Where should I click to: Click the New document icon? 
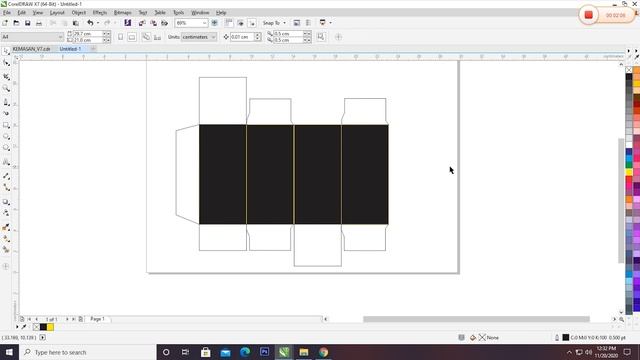click(5, 23)
